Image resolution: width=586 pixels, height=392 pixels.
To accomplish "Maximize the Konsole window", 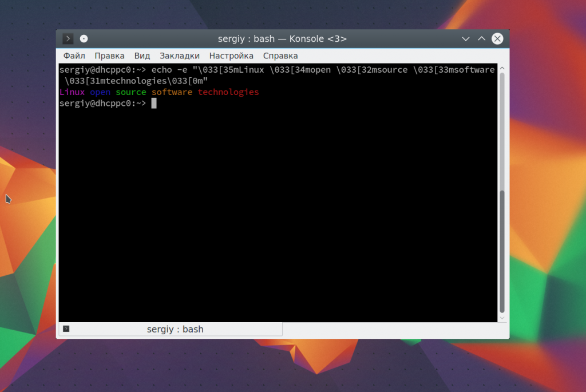I will (481, 39).
